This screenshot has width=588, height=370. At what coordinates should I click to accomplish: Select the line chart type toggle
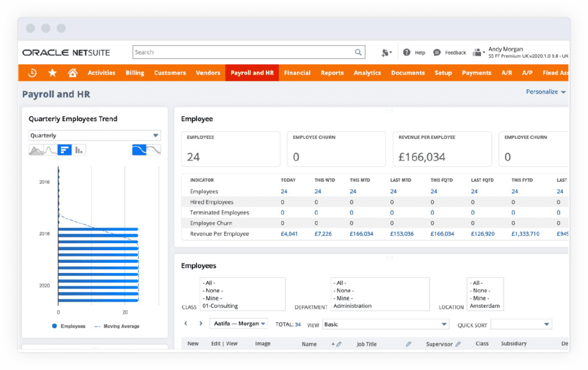(51, 150)
